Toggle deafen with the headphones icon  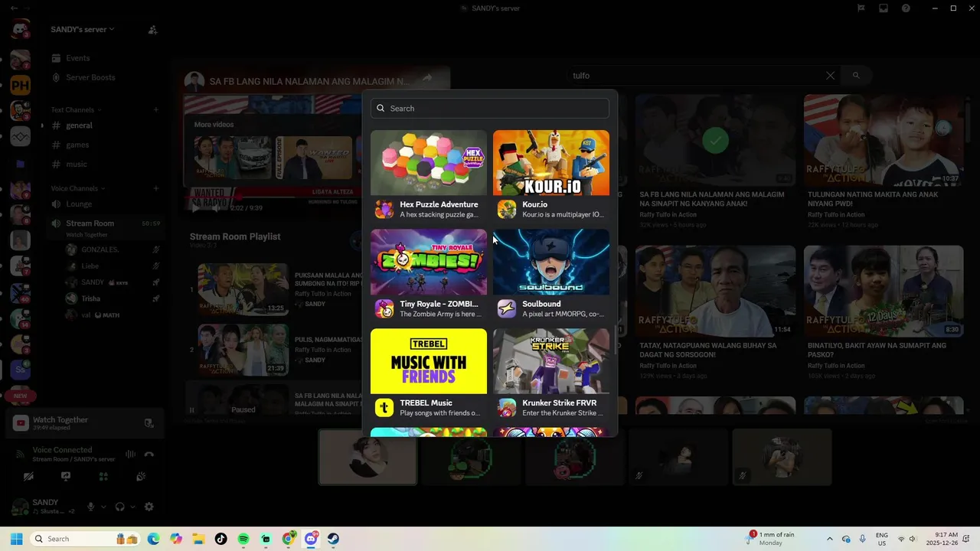120,507
